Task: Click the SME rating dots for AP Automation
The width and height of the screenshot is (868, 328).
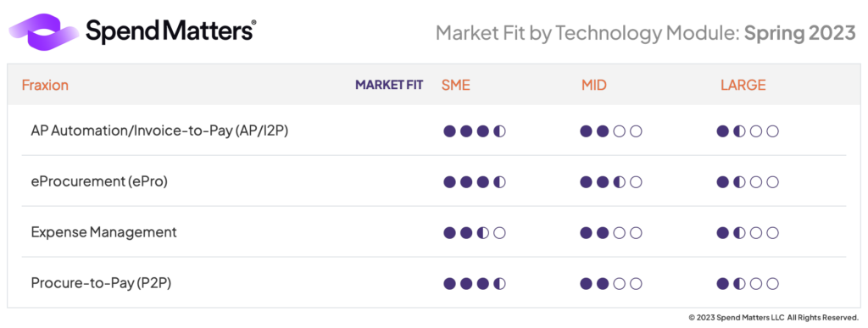Action: point(475,131)
